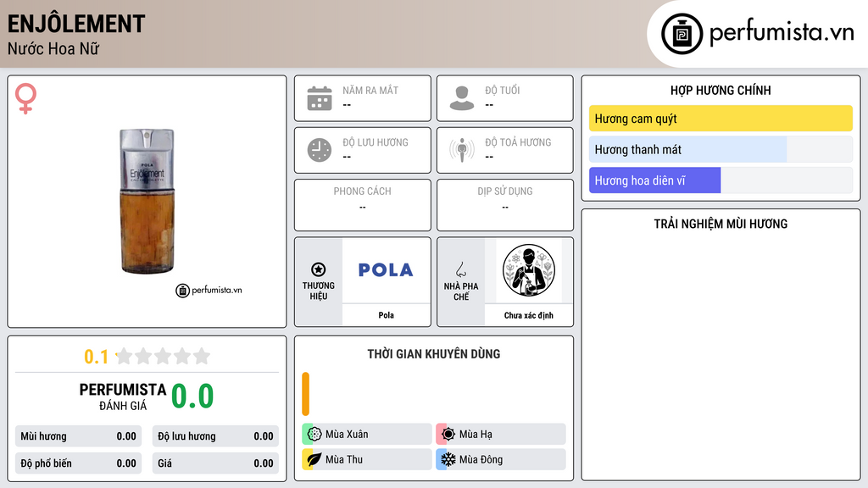Click the Enjôlement bottle product image
868x488 pixels.
click(x=147, y=202)
